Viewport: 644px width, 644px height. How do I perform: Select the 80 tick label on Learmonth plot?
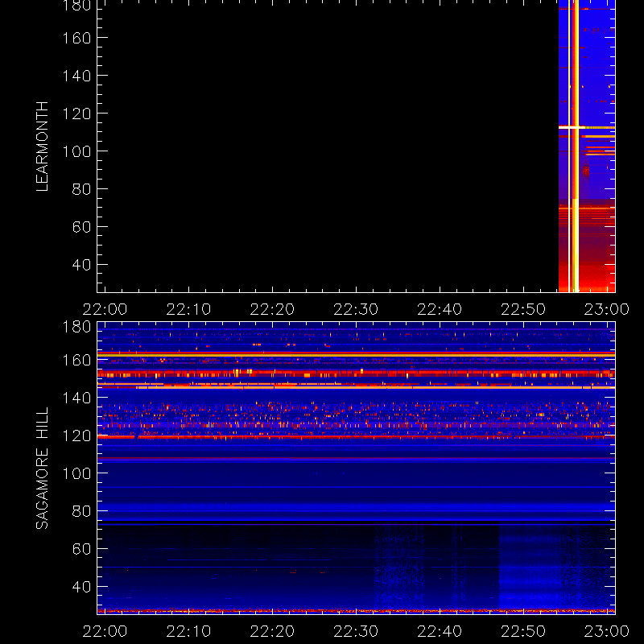[81, 189]
